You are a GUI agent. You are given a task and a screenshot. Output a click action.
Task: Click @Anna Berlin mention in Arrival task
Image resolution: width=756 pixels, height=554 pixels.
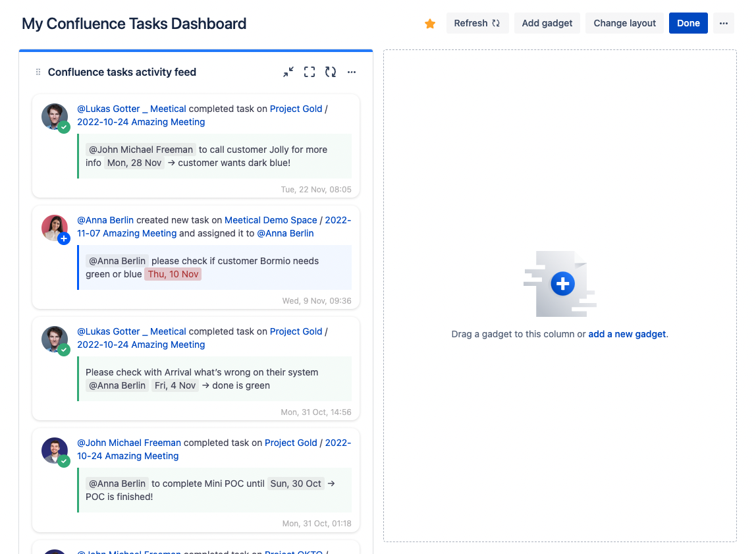pos(117,386)
